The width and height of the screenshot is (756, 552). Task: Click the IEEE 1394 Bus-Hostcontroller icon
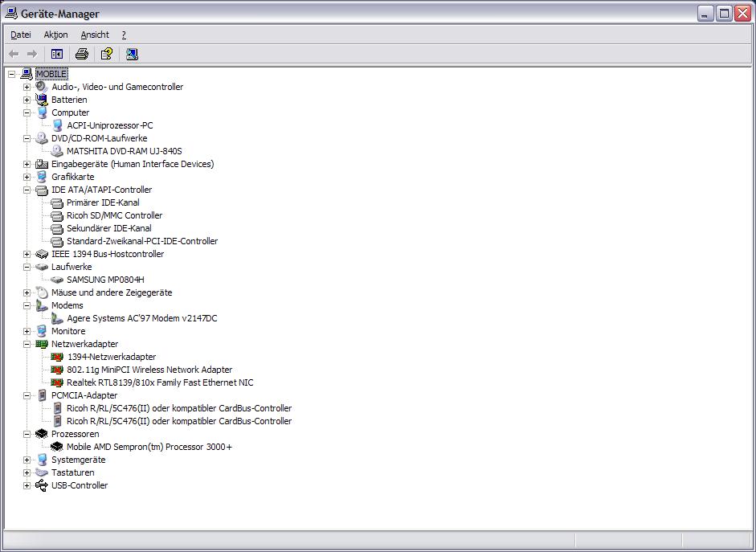(42, 254)
